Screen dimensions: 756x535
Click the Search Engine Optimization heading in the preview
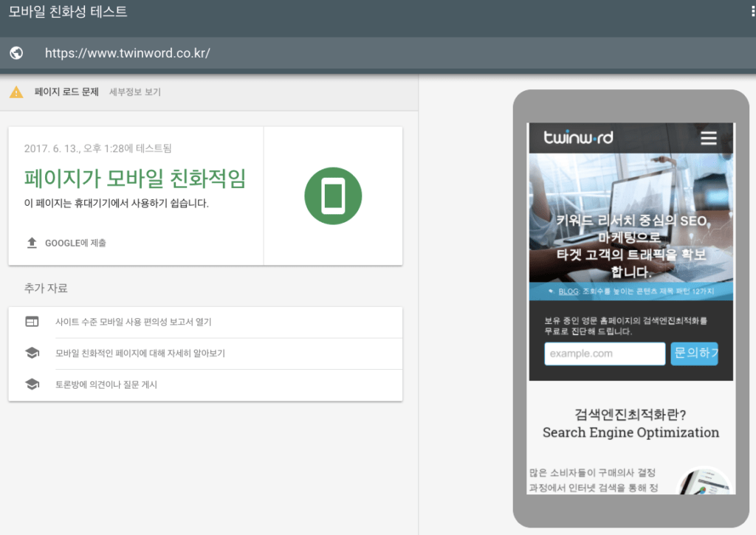630,432
